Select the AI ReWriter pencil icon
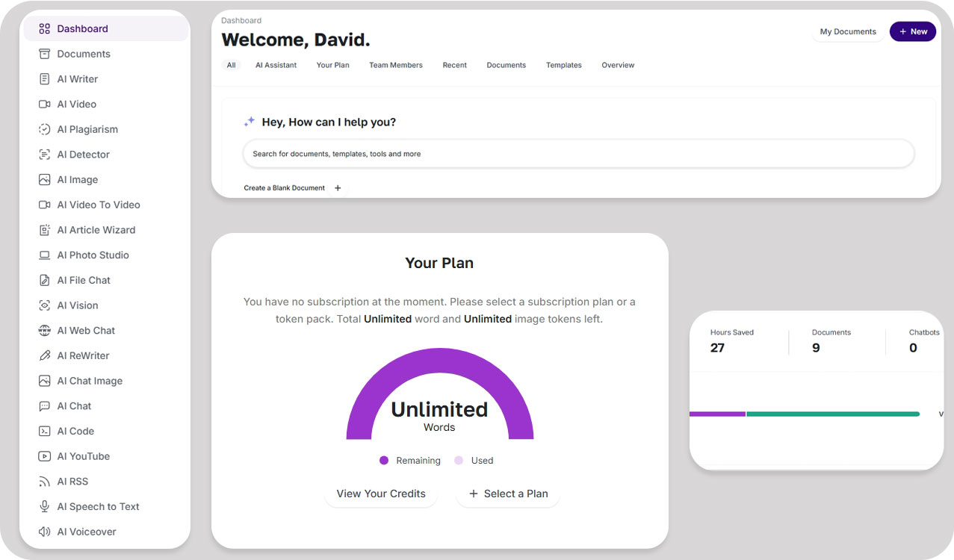The height and width of the screenshot is (560, 954). coord(44,355)
